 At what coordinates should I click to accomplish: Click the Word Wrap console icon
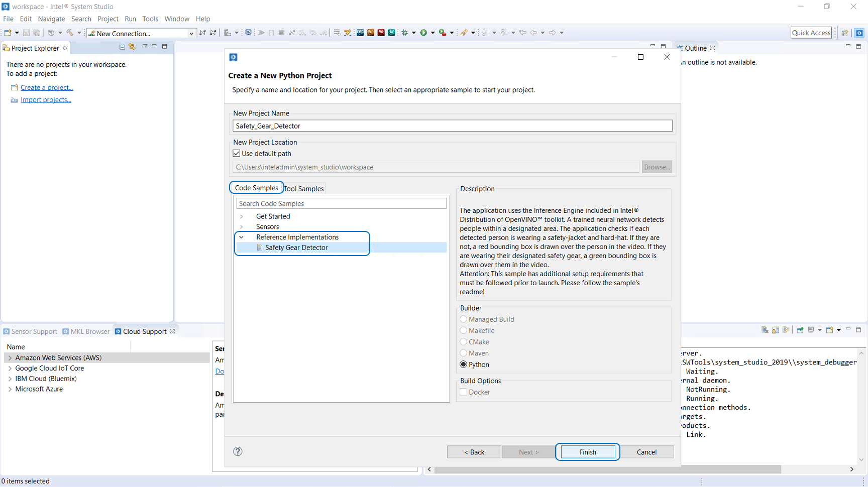(x=786, y=330)
